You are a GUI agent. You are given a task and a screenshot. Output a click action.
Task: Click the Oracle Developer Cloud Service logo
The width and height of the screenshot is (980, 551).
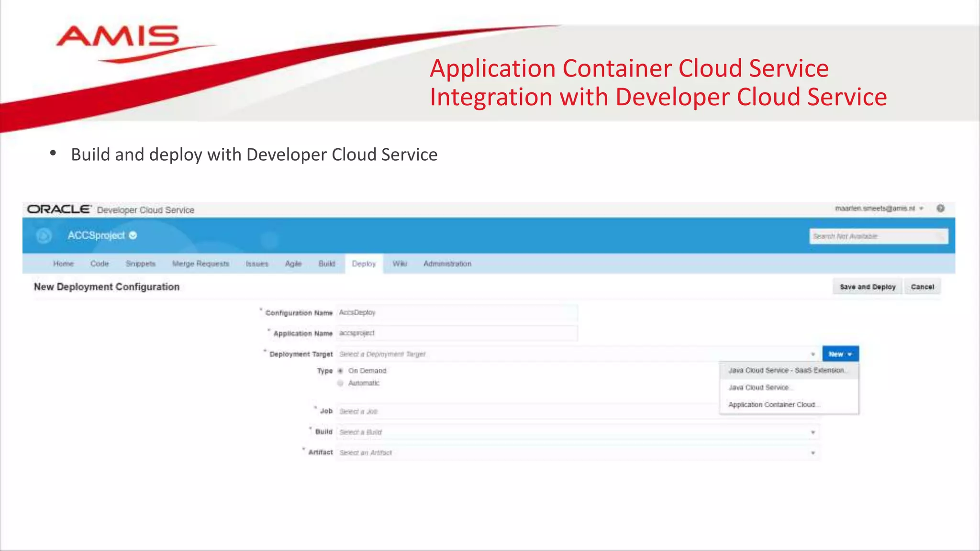(x=111, y=209)
